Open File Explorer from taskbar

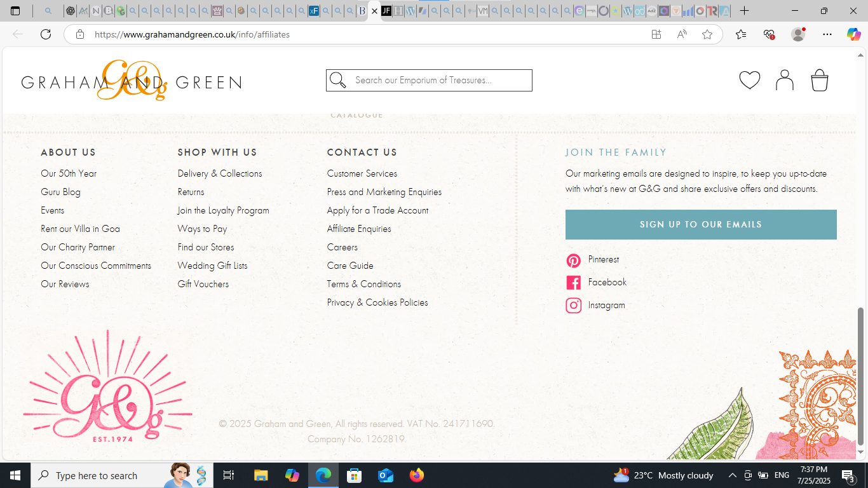261,475
